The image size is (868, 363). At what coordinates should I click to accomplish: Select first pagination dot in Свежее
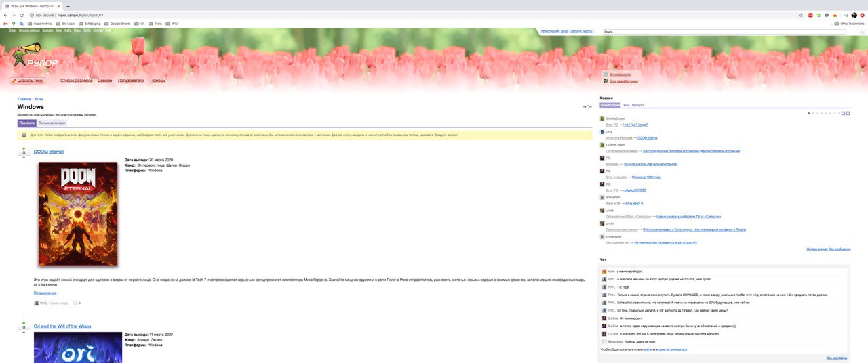808,113
